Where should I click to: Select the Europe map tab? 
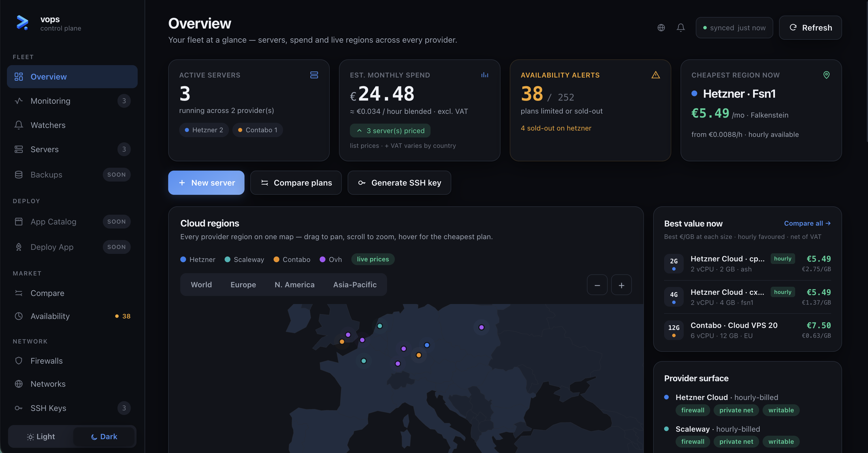[243, 285]
